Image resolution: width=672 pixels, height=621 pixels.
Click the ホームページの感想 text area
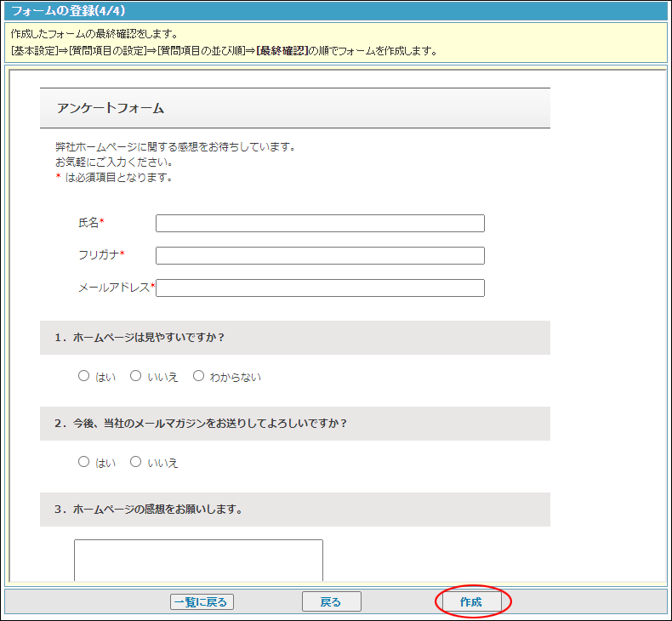click(x=198, y=560)
